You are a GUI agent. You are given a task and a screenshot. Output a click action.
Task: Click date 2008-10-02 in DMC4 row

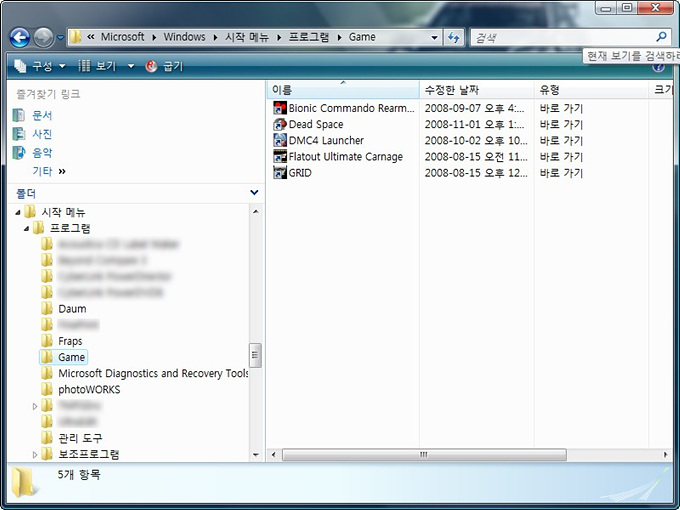(476, 141)
